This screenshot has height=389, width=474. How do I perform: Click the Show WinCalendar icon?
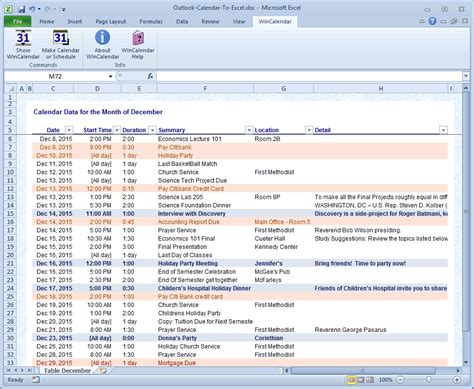click(23, 38)
